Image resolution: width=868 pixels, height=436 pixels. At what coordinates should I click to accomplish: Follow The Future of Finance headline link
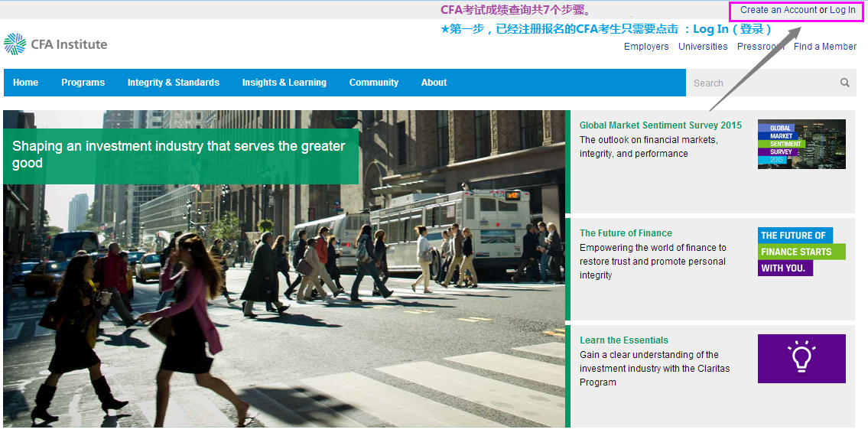626,233
